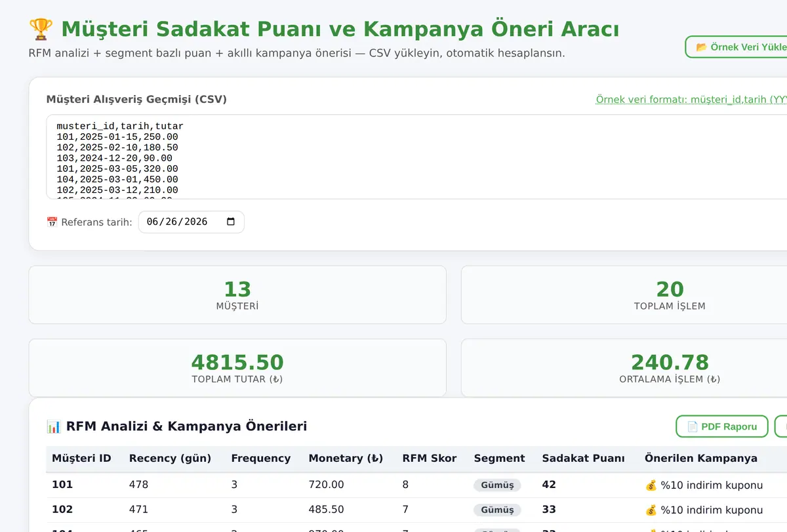
Task: Open the Örnek veri formatı link
Action: (691, 100)
